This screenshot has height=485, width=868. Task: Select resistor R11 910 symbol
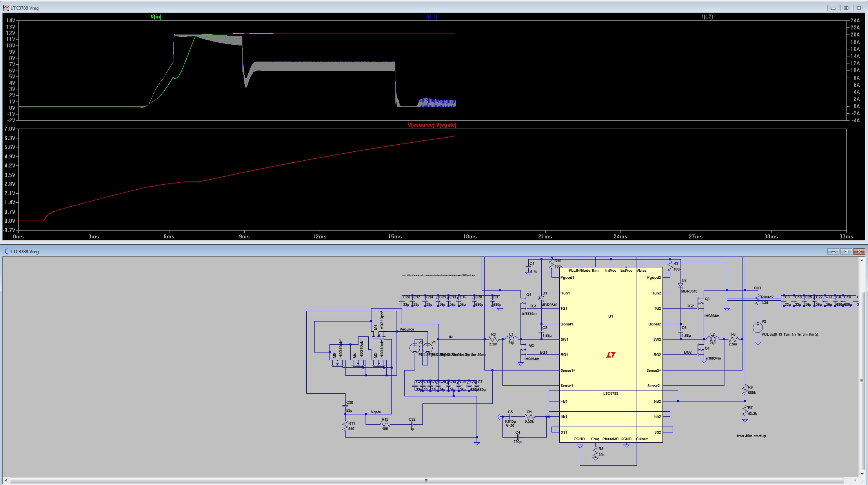[x=346, y=427]
